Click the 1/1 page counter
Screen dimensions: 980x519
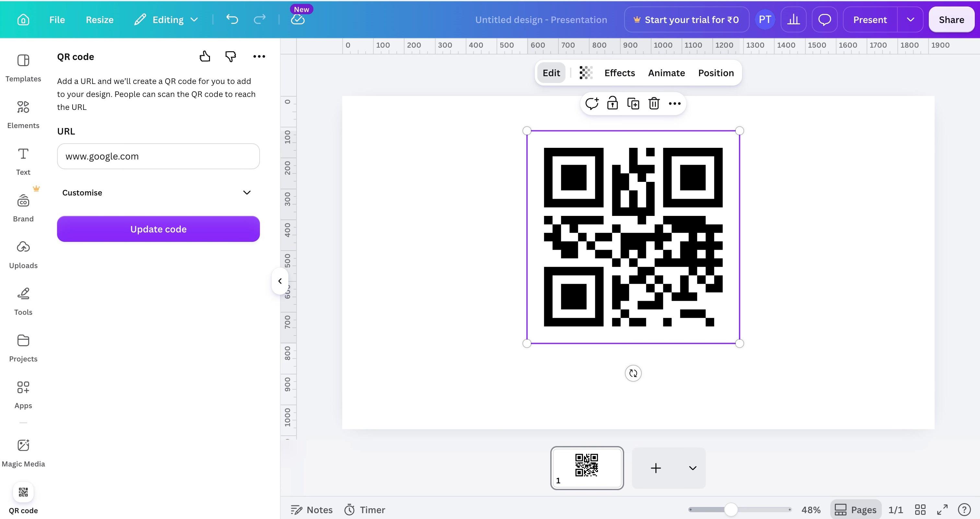(895, 510)
